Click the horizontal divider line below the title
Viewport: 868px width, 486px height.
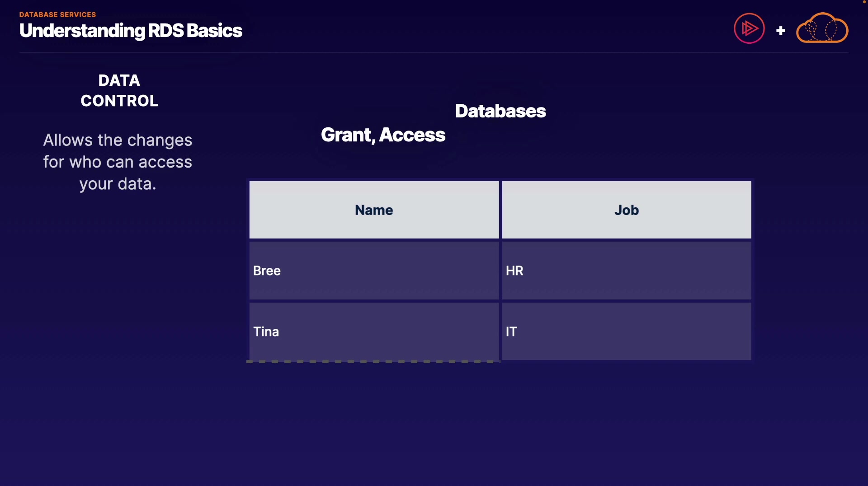pyautogui.click(x=434, y=53)
